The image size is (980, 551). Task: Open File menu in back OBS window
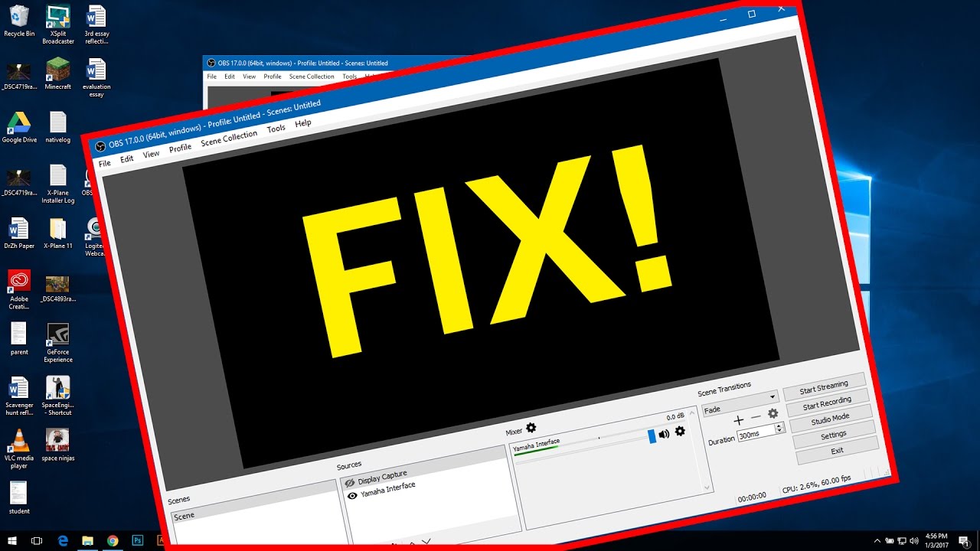[211, 77]
